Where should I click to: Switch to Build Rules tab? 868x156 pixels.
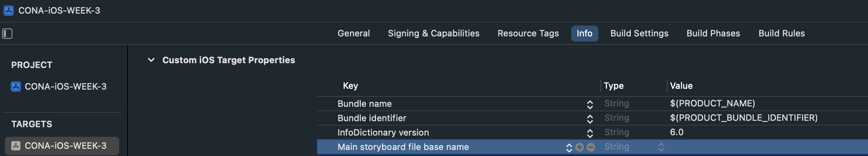click(x=782, y=34)
